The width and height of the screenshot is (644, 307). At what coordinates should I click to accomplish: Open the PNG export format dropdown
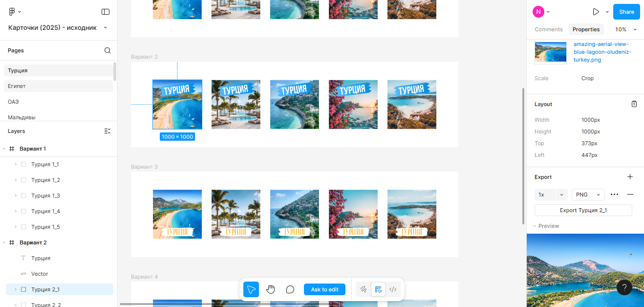click(588, 195)
